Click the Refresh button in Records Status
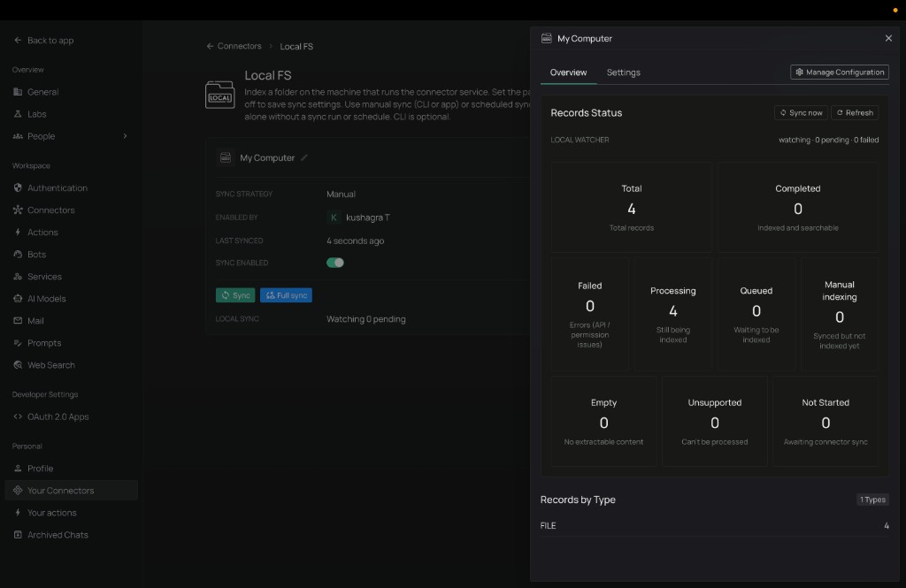906x588 pixels. (x=855, y=112)
